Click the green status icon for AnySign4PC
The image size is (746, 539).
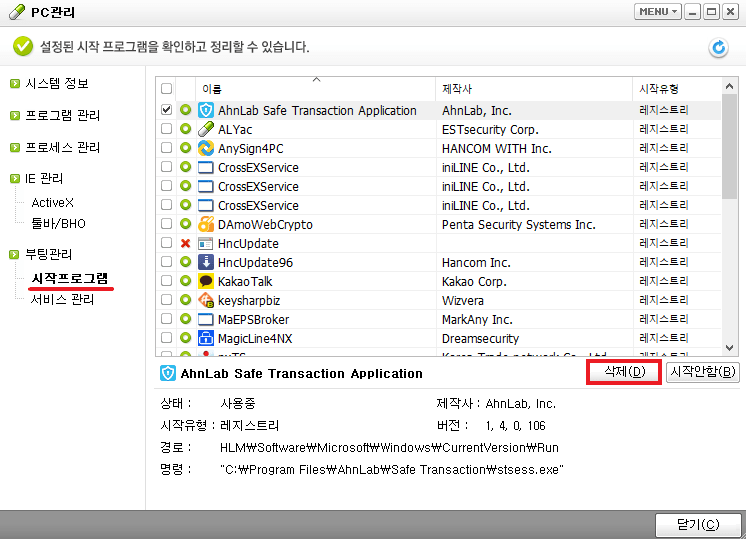[x=186, y=148]
